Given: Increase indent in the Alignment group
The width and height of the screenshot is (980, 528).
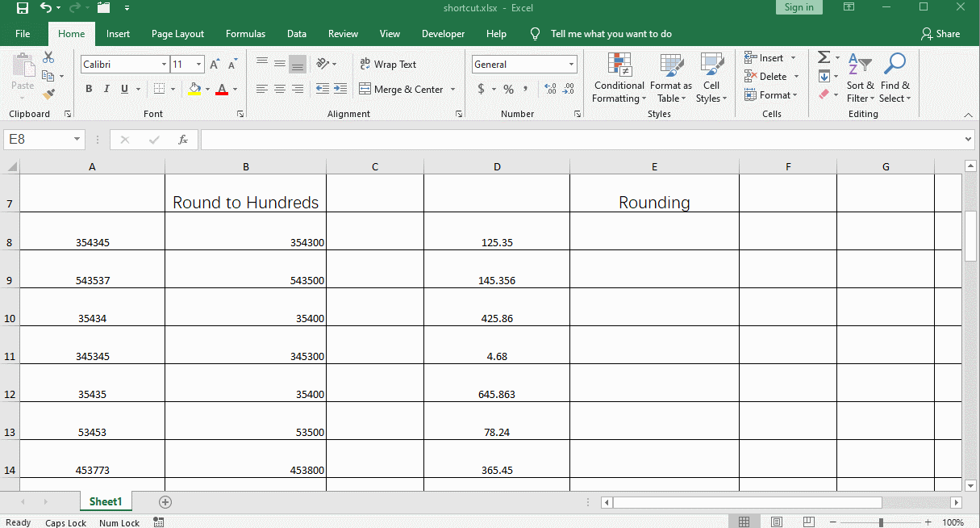Looking at the screenshot, I should point(340,89).
